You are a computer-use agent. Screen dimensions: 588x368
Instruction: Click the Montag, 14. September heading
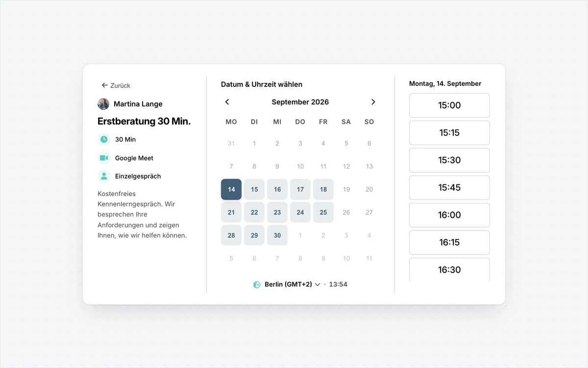445,84
